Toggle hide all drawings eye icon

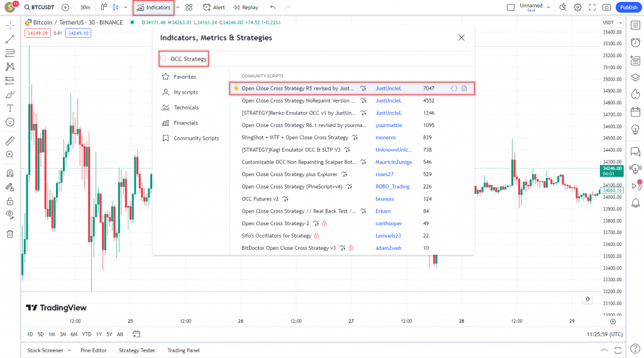tap(10, 214)
